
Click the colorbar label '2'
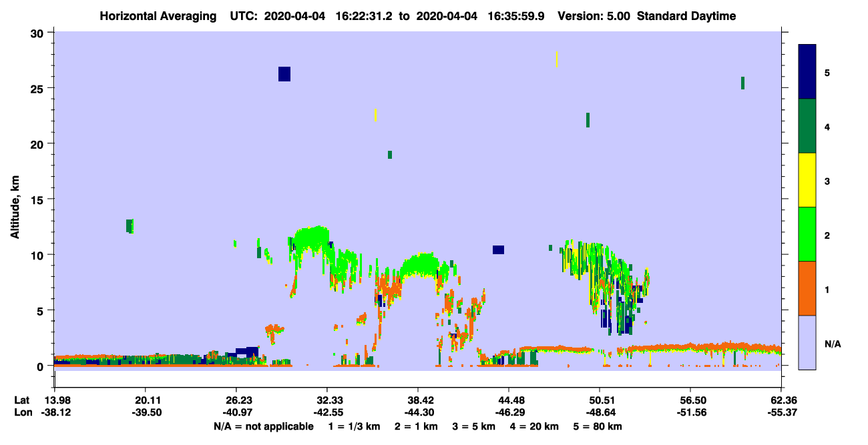pos(827,235)
